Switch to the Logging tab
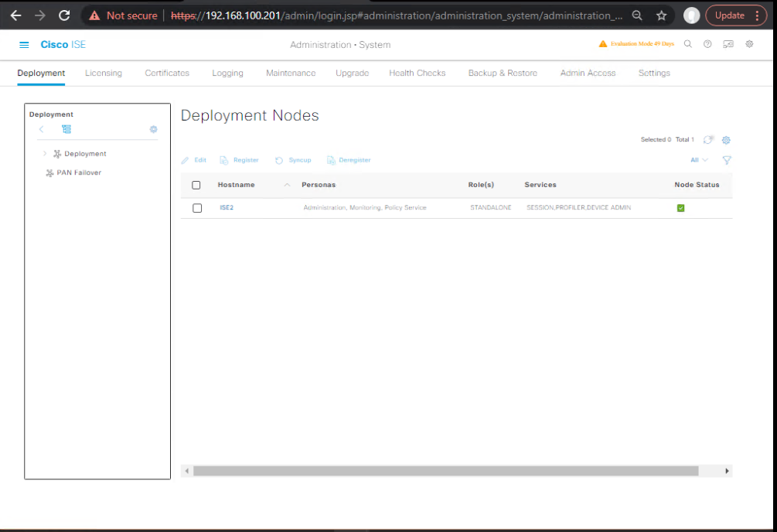Image resolution: width=777 pixels, height=532 pixels. coord(227,73)
